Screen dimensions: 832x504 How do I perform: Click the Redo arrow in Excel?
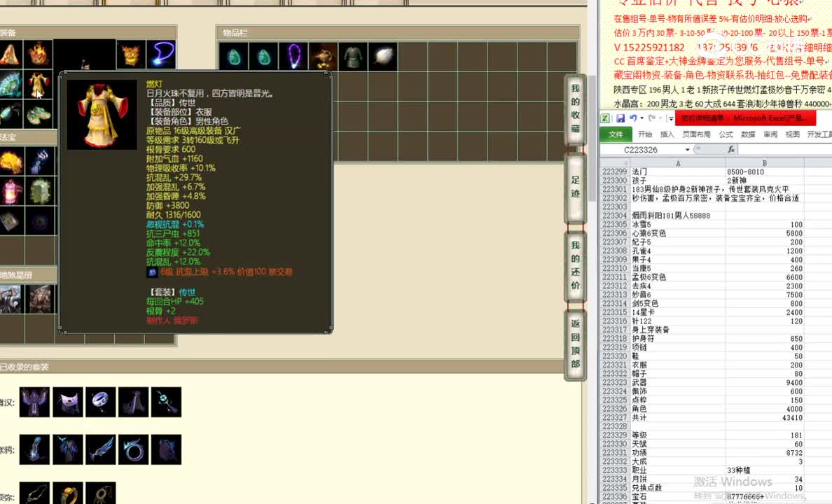651,118
